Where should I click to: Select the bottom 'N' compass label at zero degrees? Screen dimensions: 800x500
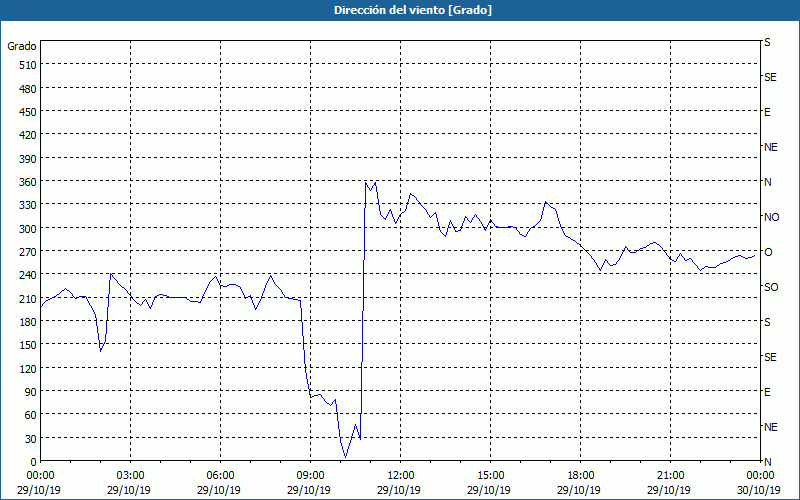pyautogui.click(x=768, y=462)
